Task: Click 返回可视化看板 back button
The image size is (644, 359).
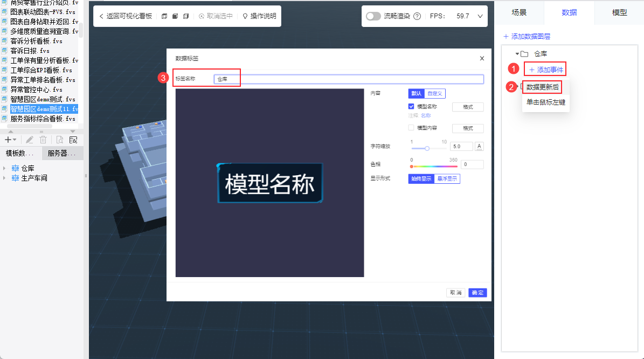Action: [x=126, y=16]
